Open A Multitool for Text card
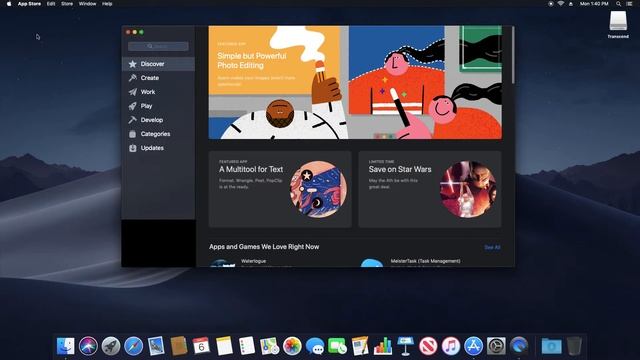This screenshot has width=640, height=360. (x=280, y=189)
